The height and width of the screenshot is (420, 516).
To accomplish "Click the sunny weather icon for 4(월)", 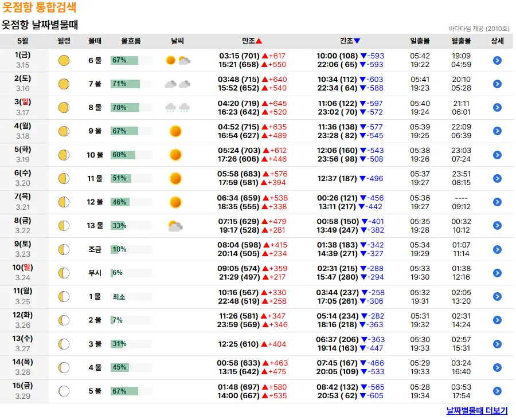I will 175,131.
